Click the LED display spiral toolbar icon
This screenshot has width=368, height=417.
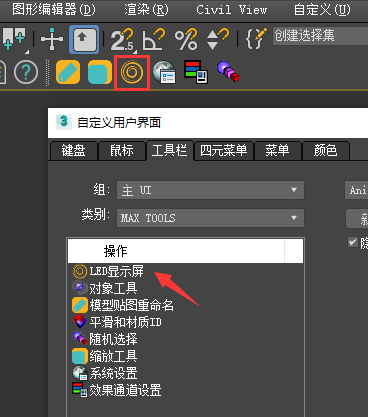pos(132,72)
